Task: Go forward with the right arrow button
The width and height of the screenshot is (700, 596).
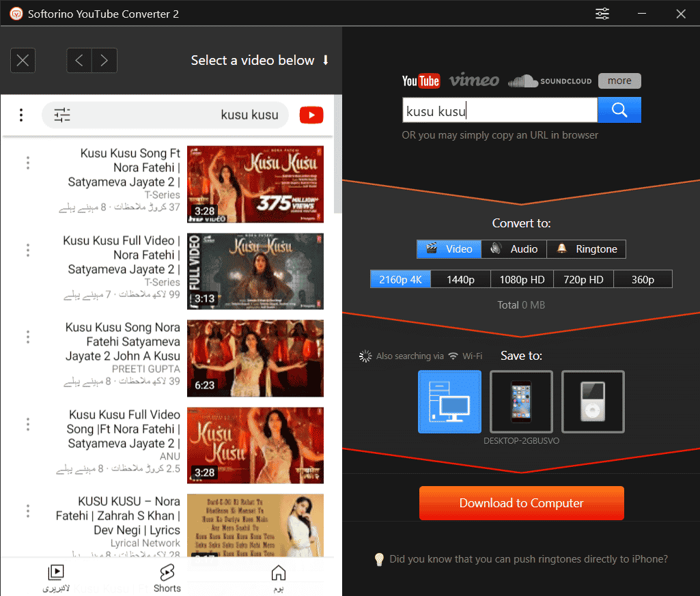Action: [x=104, y=60]
